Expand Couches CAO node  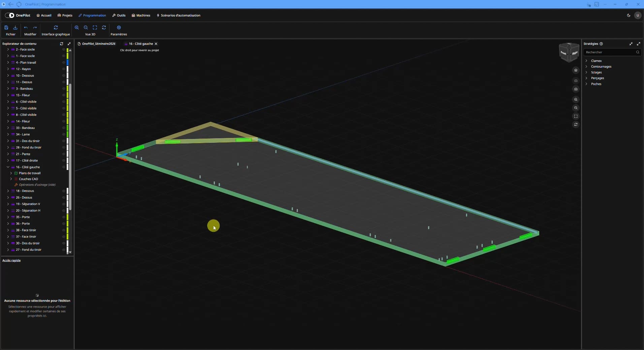coord(11,179)
